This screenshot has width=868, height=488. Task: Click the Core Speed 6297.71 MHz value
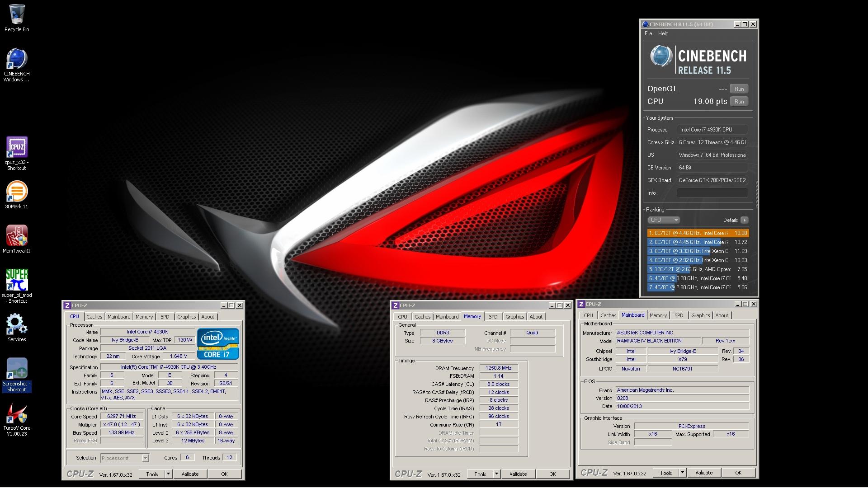(x=122, y=417)
